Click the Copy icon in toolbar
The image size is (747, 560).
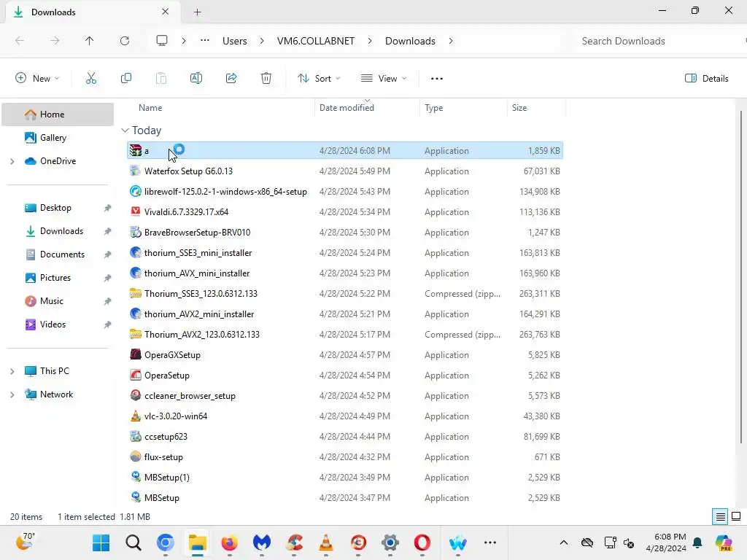point(125,79)
